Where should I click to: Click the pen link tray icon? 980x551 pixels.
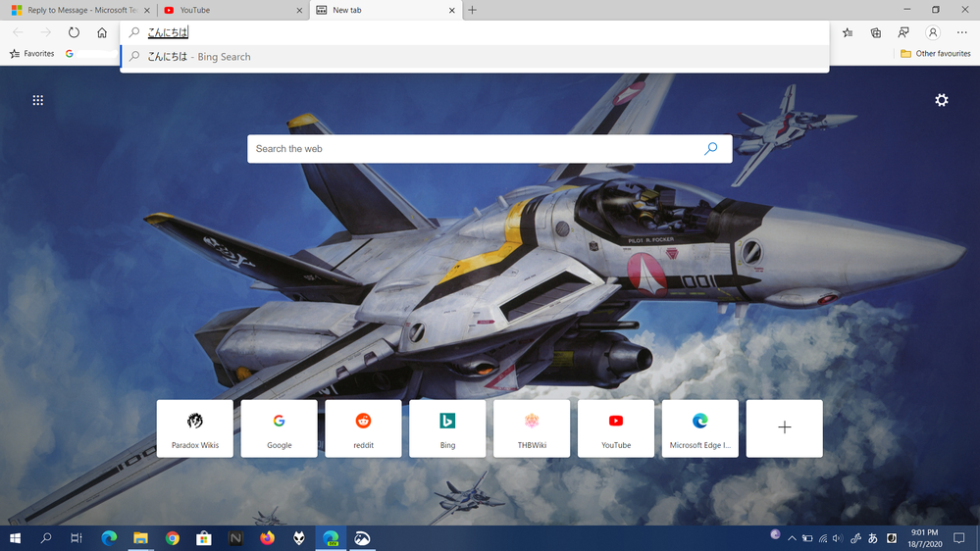pos(855,538)
